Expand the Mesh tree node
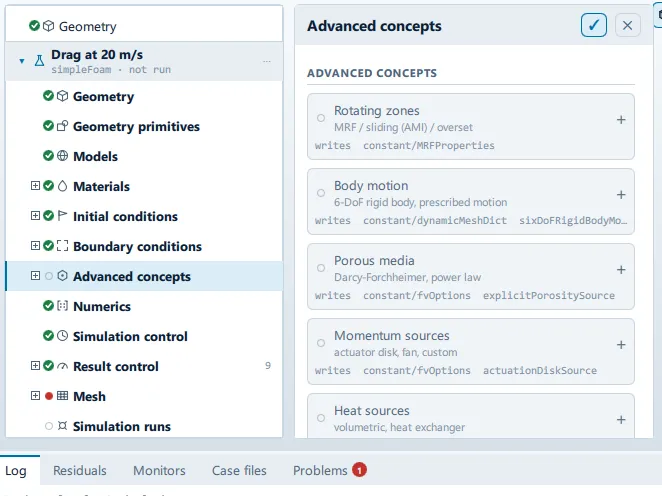 click(x=35, y=396)
